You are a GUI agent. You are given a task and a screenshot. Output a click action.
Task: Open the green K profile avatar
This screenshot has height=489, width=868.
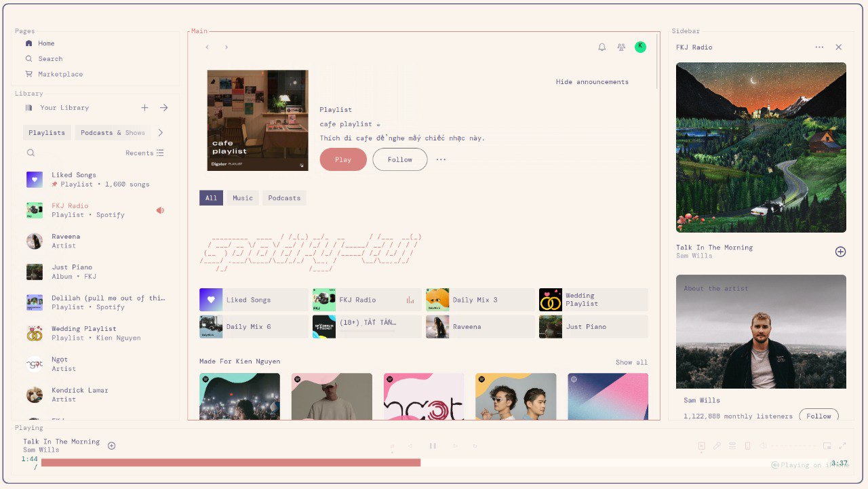click(x=640, y=47)
